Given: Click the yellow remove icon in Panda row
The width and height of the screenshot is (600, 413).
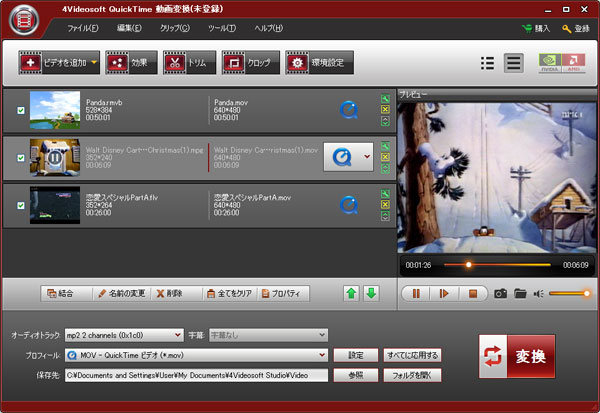Looking at the screenshot, I should [385, 109].
